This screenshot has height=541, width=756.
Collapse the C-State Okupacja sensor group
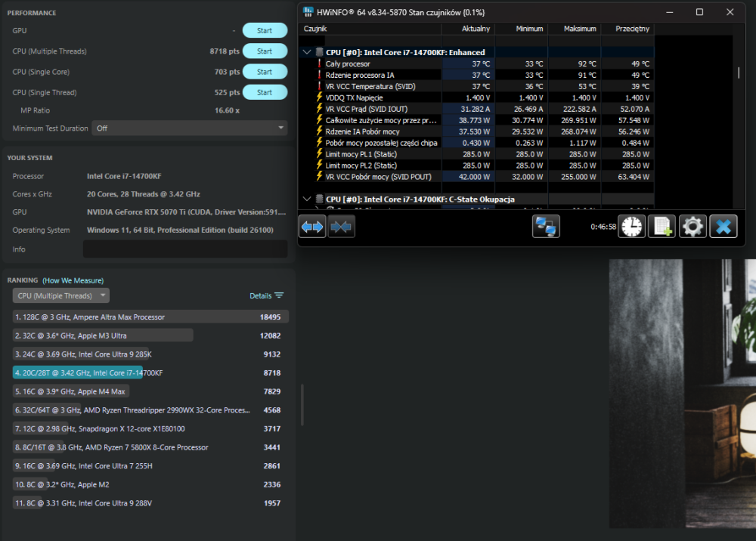pyautogui.click(x=307, y=199)
